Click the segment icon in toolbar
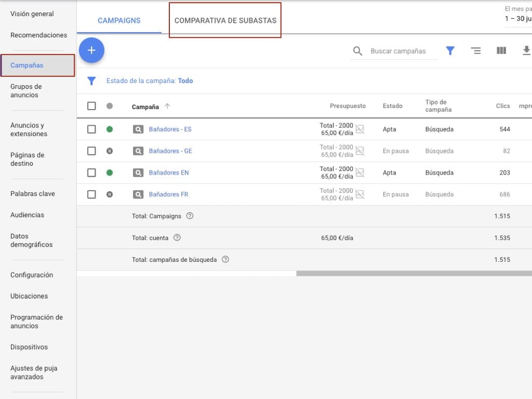 [475, 50]
